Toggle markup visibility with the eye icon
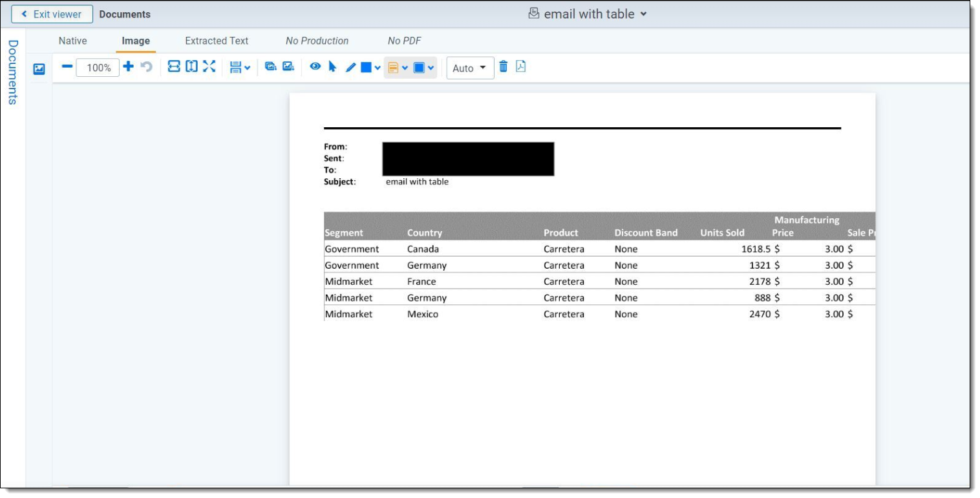 coord(315,67)
